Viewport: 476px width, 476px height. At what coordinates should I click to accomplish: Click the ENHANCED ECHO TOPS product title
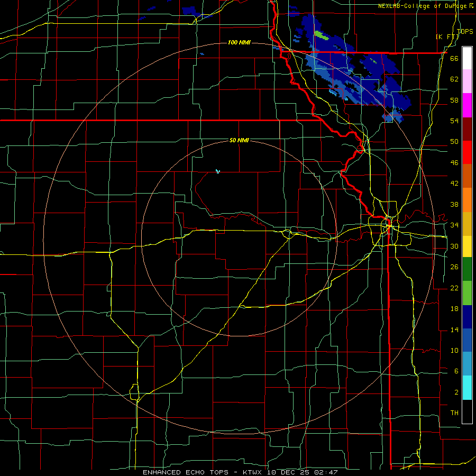[186, 472]
